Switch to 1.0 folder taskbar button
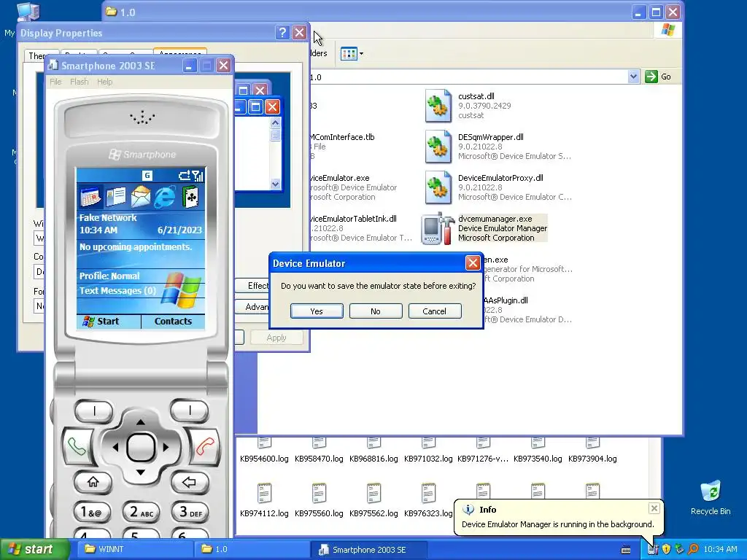The width and height of the screenshot is (747, 560). 252,550
